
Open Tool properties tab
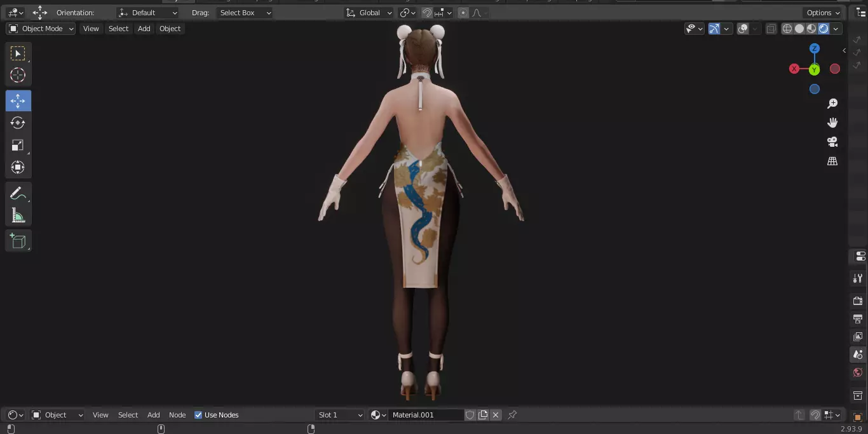[x=858, y=278]
